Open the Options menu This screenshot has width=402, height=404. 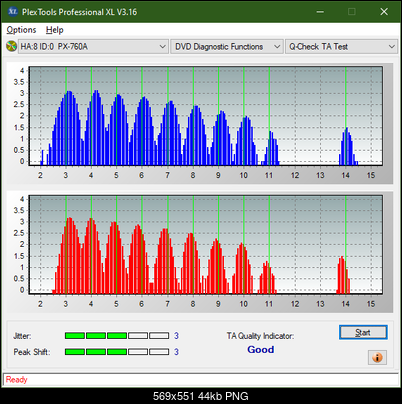click(x=21, y=30)
